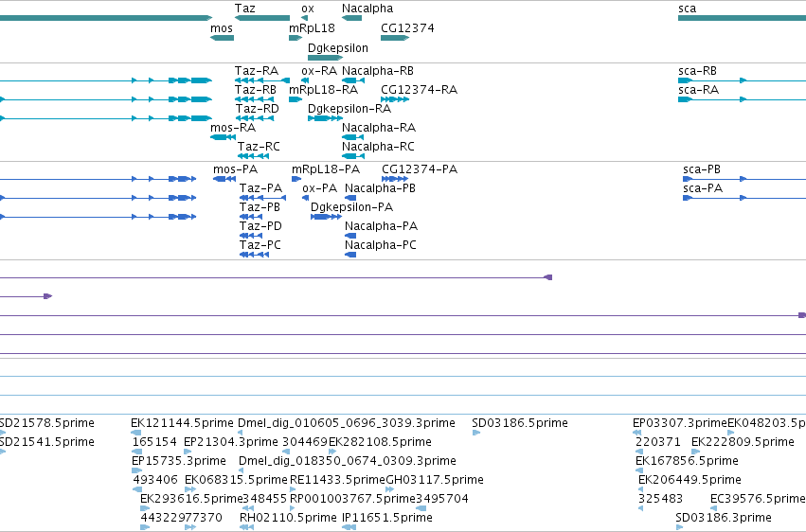Click the sca-RB transcript

tap(742, 80)
